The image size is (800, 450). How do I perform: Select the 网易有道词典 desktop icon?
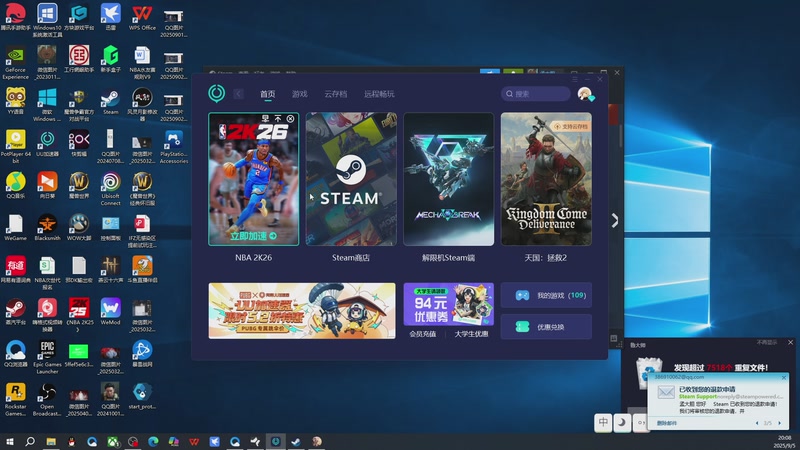15,269
